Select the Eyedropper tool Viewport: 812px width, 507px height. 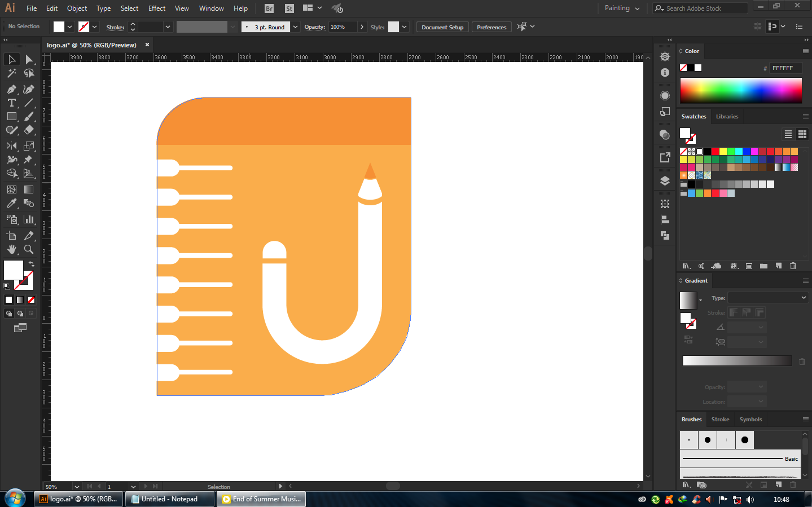(11, 203)
